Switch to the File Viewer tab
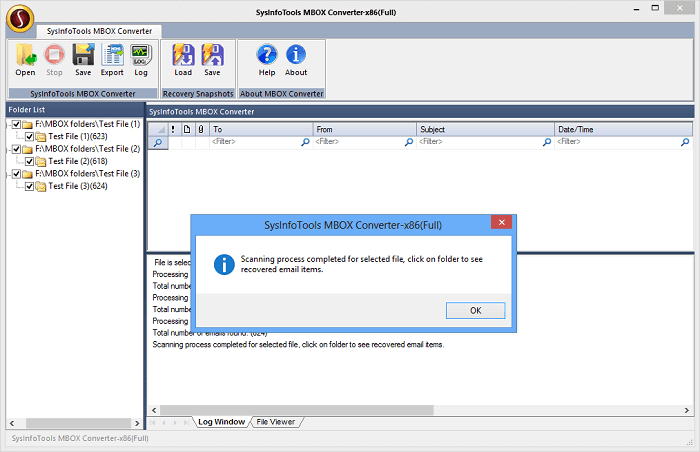Image resolution: width=700 pixels, height=452 pixels. pos(276,422)
